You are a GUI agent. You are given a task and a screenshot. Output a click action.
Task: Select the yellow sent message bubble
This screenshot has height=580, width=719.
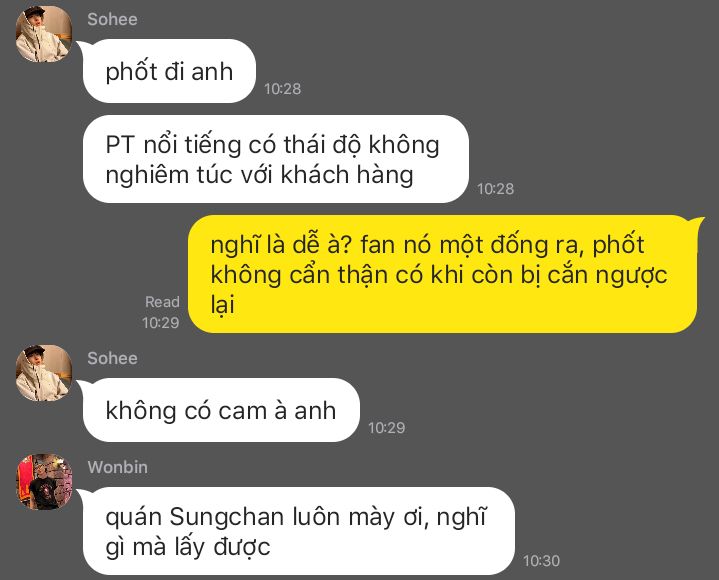click(443, 274)
